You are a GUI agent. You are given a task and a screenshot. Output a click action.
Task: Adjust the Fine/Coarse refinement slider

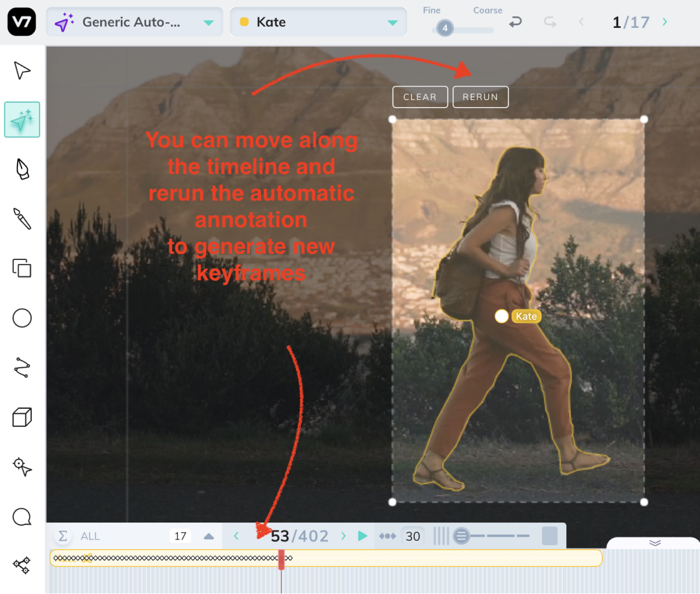point(445,29)
